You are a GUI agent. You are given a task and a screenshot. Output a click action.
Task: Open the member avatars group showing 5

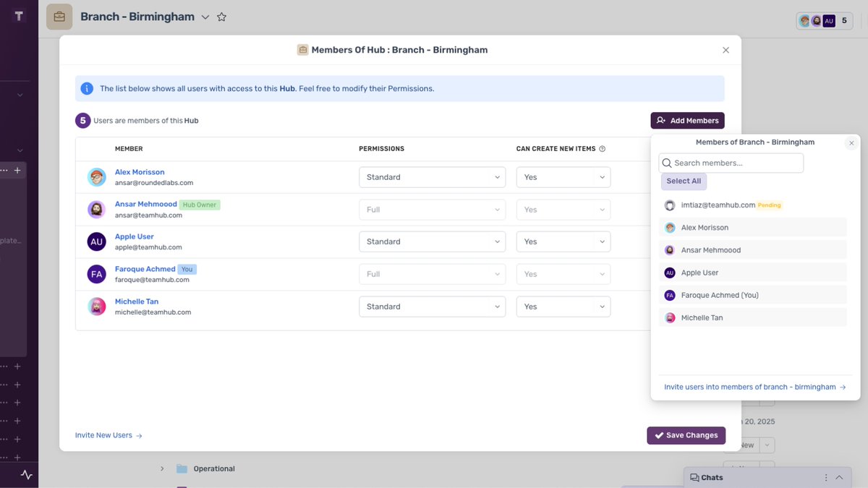click(x=824, y=21)
